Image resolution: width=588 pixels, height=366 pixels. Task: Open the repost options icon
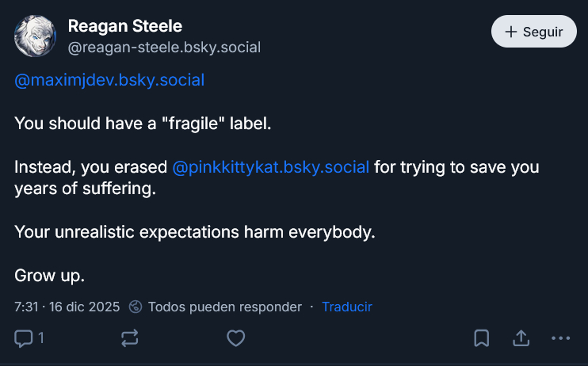tap(129, 338)
